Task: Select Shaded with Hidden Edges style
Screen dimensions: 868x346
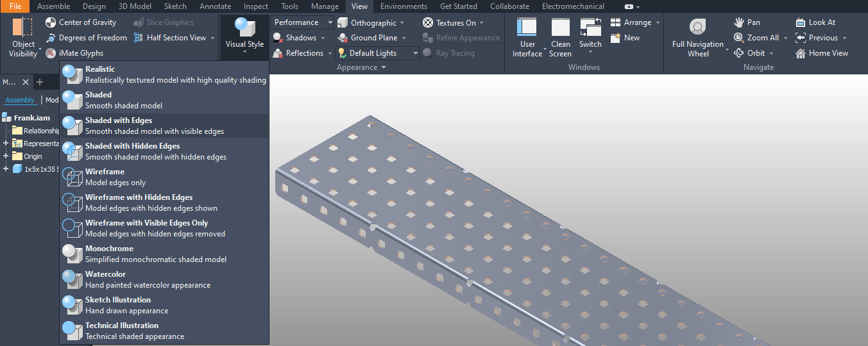Action: tap(164, 151)
